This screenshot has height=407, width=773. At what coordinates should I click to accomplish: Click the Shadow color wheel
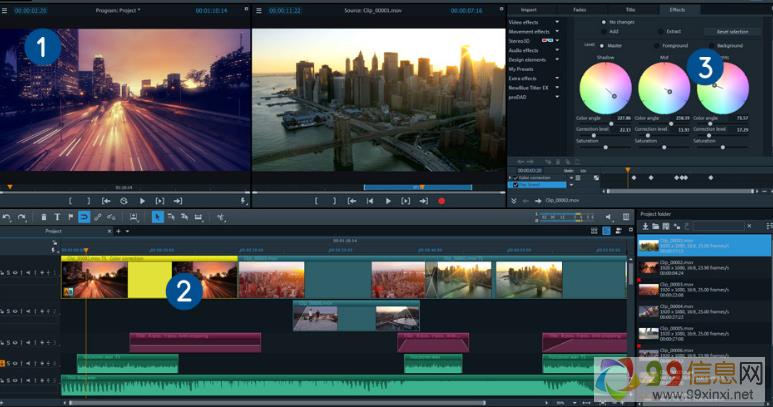[x=606, y=88]
